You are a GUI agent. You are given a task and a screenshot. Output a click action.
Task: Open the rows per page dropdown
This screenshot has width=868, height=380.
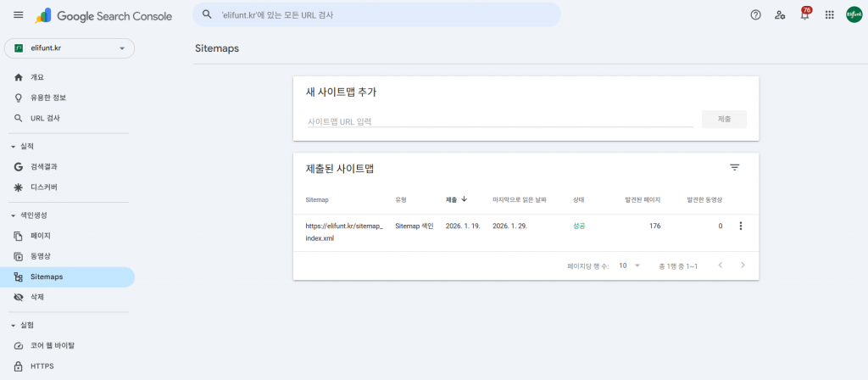pos(629,265)
